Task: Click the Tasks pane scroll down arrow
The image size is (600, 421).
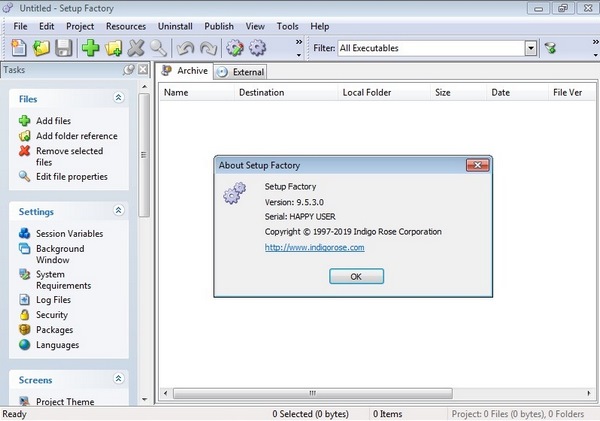Action: tap(144, 399)
